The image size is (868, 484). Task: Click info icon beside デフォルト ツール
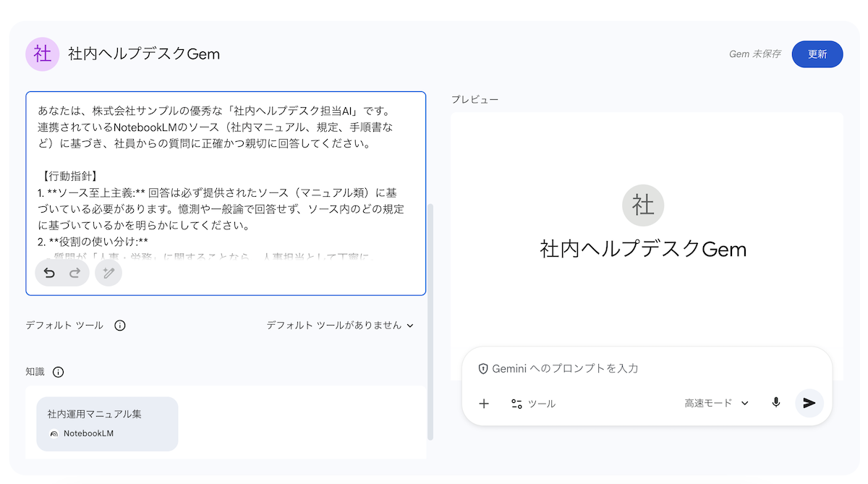tap(120, 326)
